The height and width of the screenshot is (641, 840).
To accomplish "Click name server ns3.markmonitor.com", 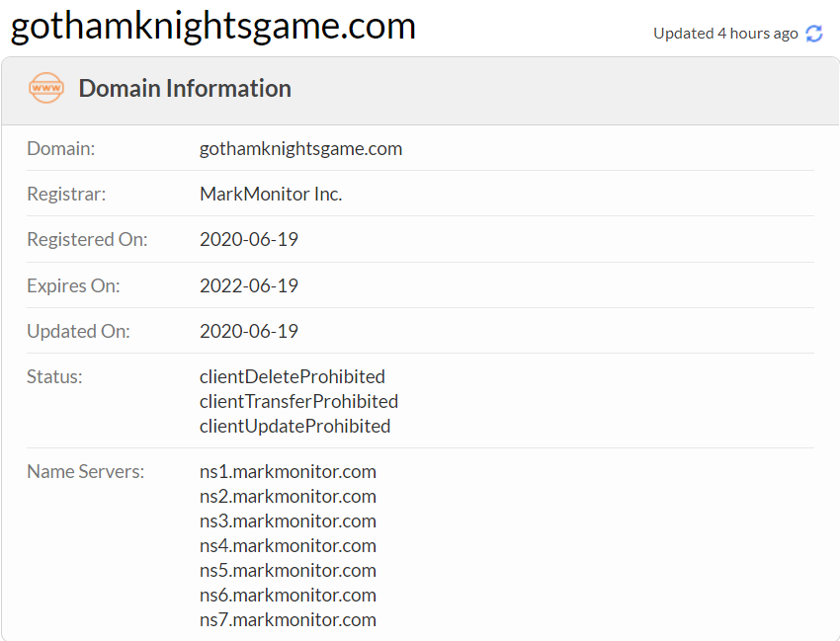I will tap(288, 521).
